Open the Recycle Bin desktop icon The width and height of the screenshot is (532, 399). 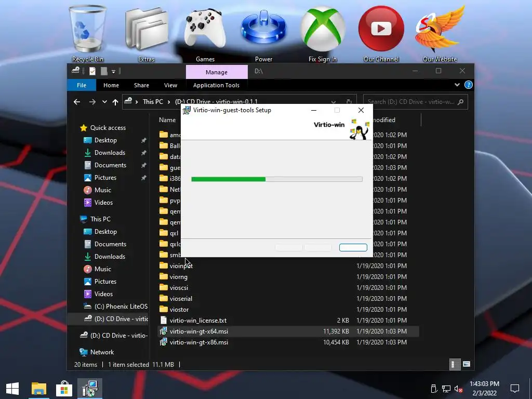click(x=87, y=34)
